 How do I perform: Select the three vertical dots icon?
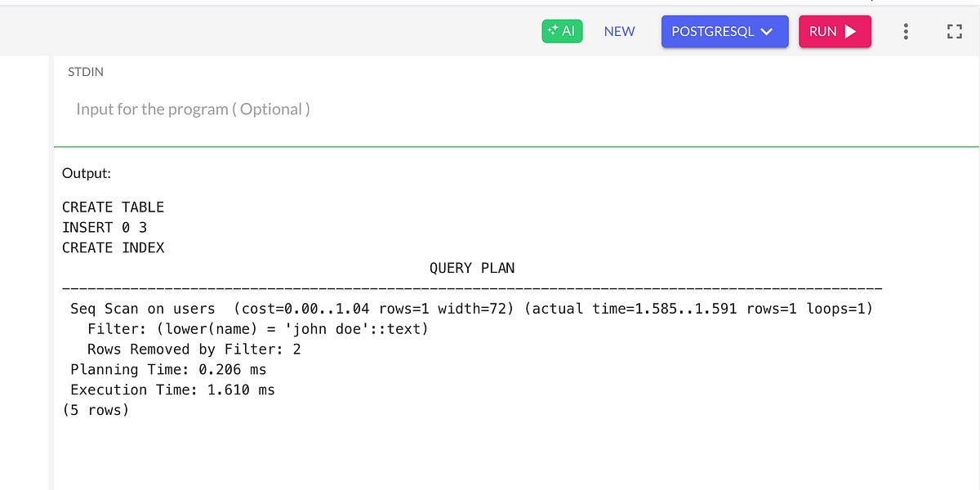pyautogui.click(x=905, y=31)
